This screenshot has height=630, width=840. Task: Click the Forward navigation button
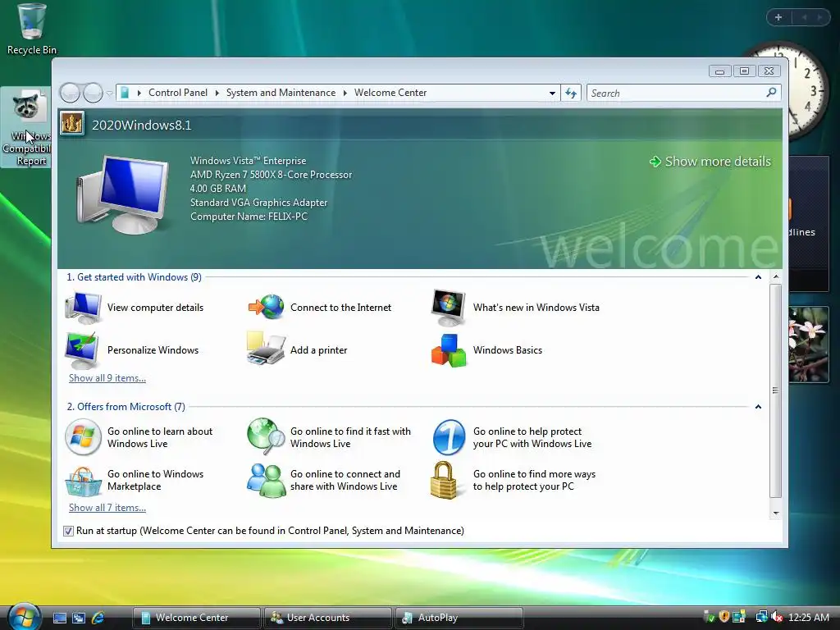tap(93, 94)
